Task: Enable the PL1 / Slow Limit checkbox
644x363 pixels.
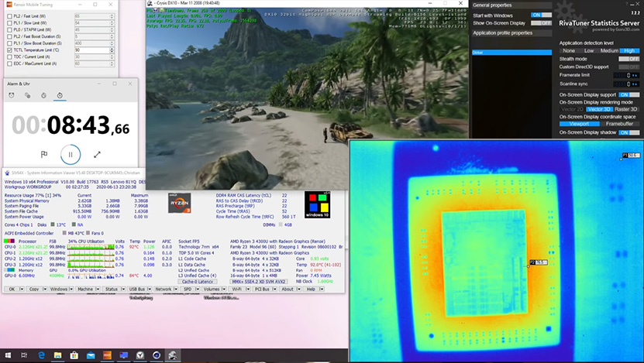Action: (x=9, y=23)
